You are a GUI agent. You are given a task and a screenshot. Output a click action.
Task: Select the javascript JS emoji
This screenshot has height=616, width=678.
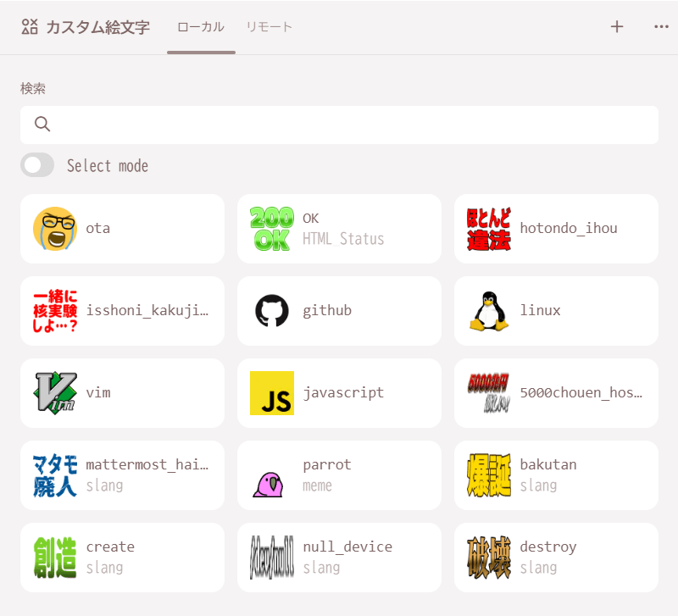[x=339, y=393]
